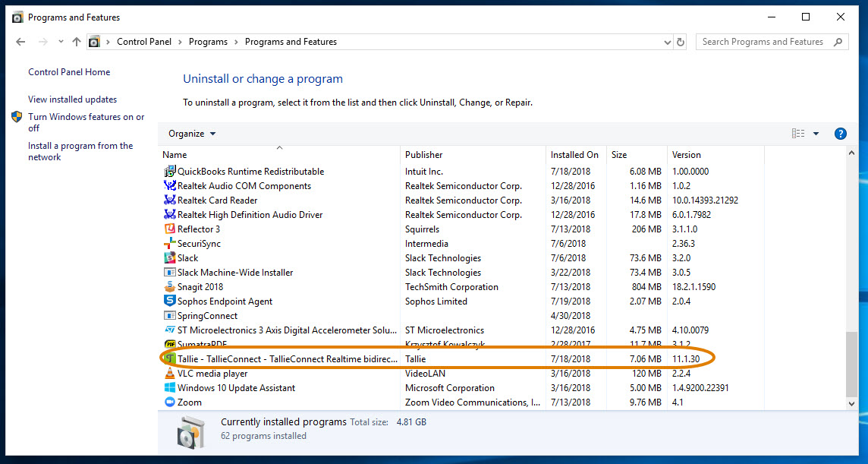Select the Sophos Endpoint Agent name

click(x=225, y=301)
